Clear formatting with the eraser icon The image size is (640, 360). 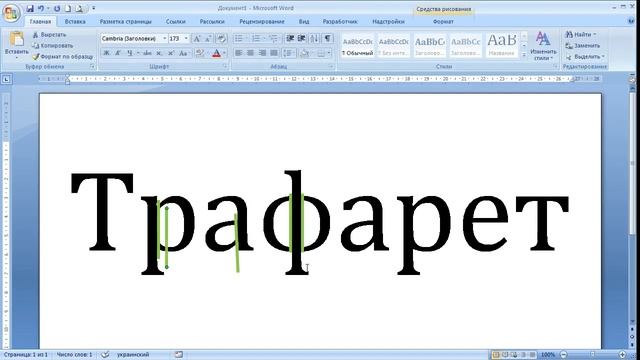tap(221, 39)
